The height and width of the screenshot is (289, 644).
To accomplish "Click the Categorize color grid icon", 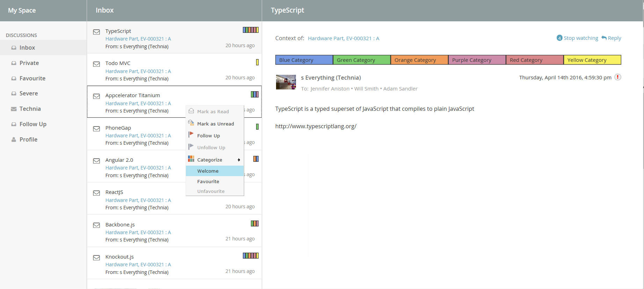I will click(191, 159).
